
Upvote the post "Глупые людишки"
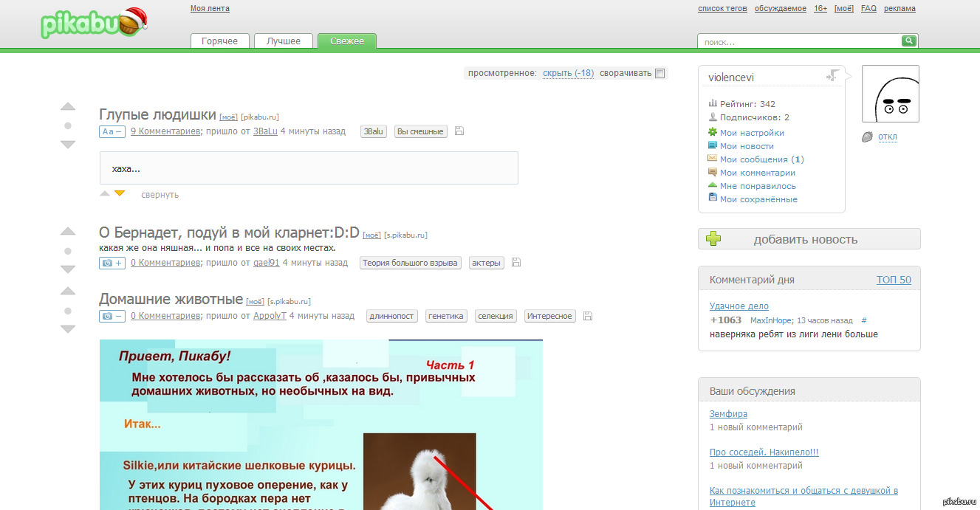68,107
